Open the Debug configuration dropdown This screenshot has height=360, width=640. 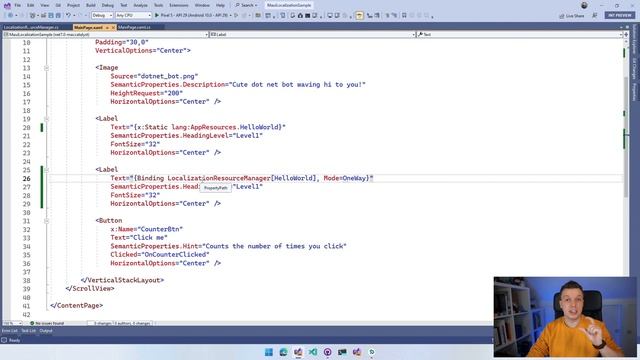(102, 16)
